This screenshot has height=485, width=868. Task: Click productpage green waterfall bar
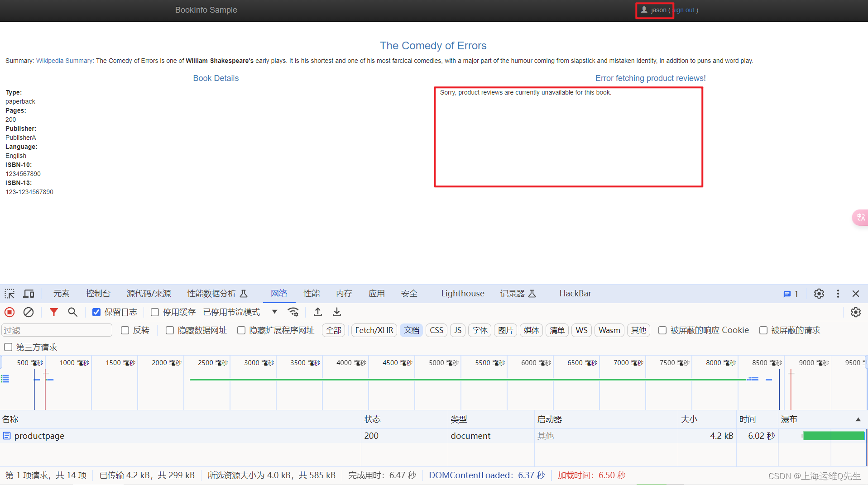[834, 436]
